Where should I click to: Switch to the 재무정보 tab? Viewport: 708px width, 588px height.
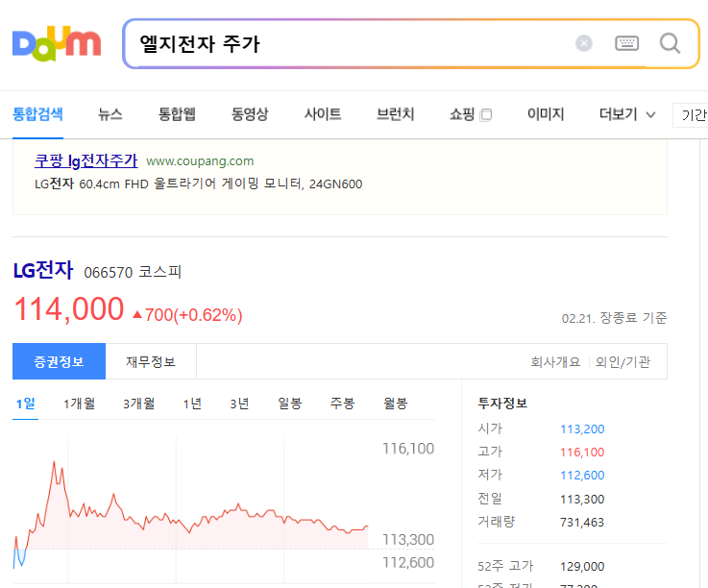click(x=151, y=361)
